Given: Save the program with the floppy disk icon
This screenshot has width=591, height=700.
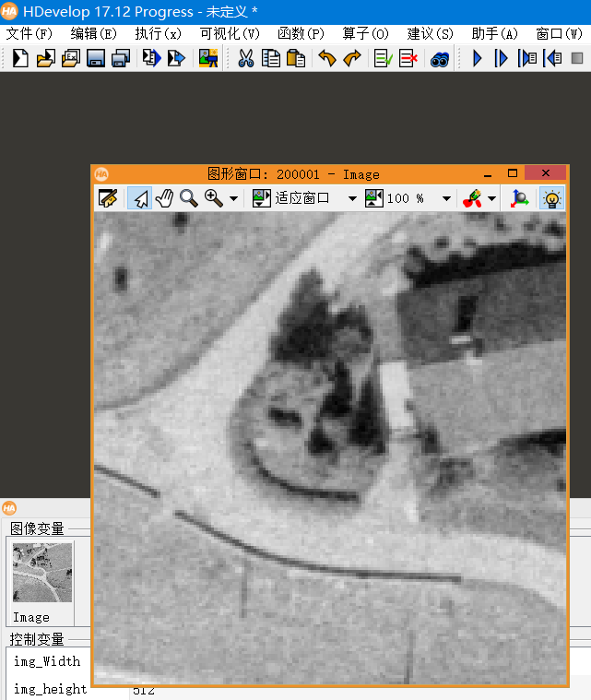Looking at the screenshot, I should pyautogui.click(x=96, y=58).
